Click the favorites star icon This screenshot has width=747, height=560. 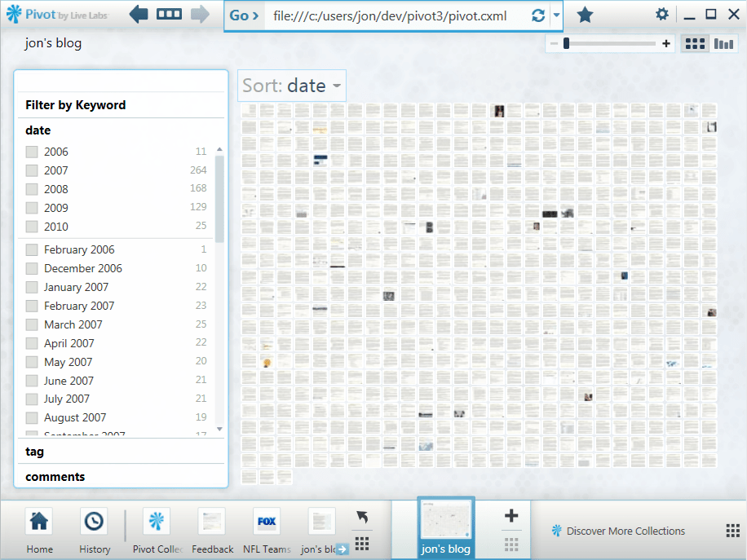(x=585, y=15)
